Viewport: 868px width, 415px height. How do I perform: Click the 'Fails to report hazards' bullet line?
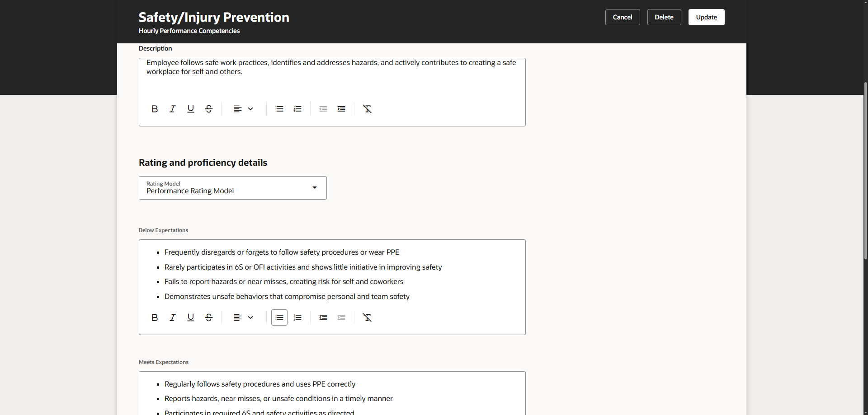coord(284,282)
